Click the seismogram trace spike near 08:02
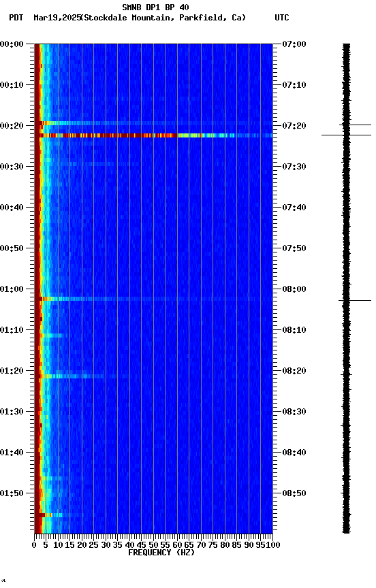This screenshot has width=376, height=588. click(355, 300)
